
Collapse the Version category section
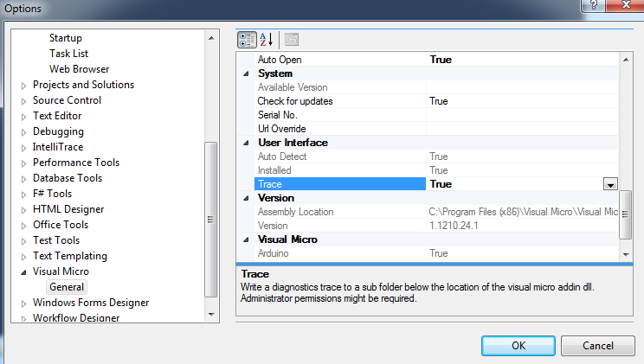(246, 198)
